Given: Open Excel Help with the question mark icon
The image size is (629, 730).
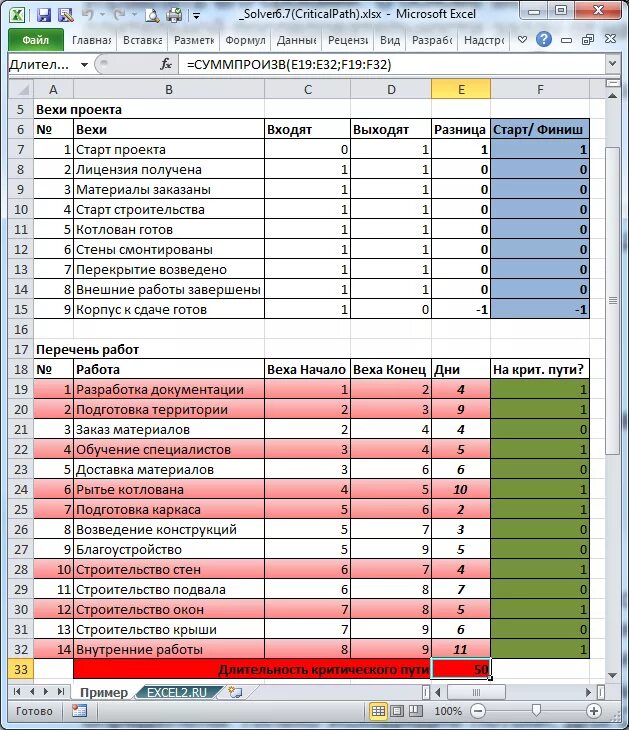Looking at the screenshot, I should [x=544, y=40].
